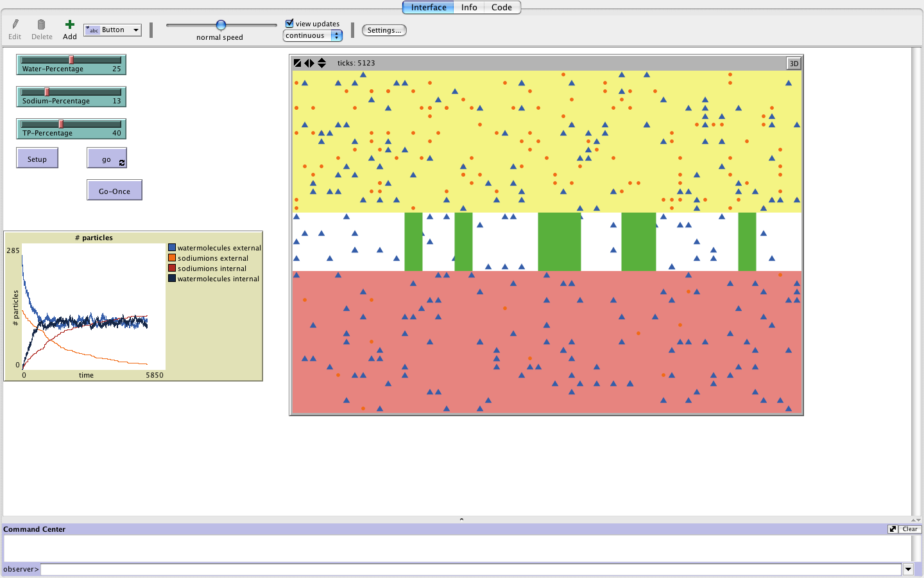The width and height of the screenshot is (924, 578).
Task: Click the Edit pencil icon
Action: (15, 25)
